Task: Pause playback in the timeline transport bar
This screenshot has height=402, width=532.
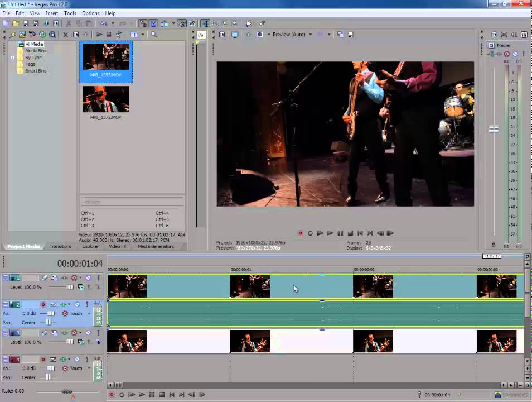Action: (152, 395)
